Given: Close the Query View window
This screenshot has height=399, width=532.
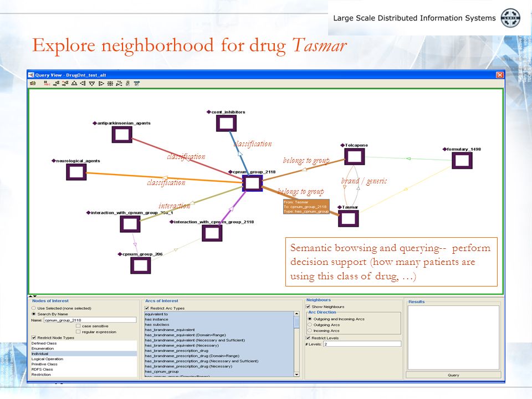Looking at the screenshot, I should click(x=500, y=75).
